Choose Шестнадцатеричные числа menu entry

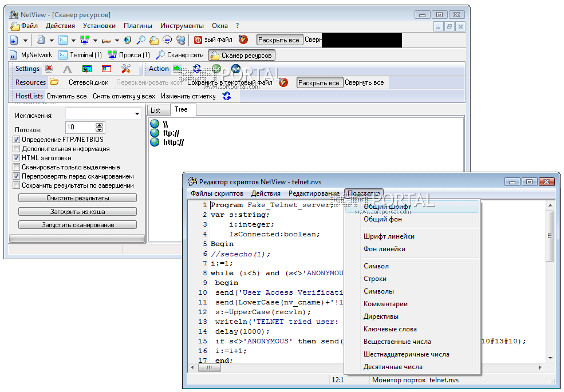pyautogui.click(x=412, y=354)
